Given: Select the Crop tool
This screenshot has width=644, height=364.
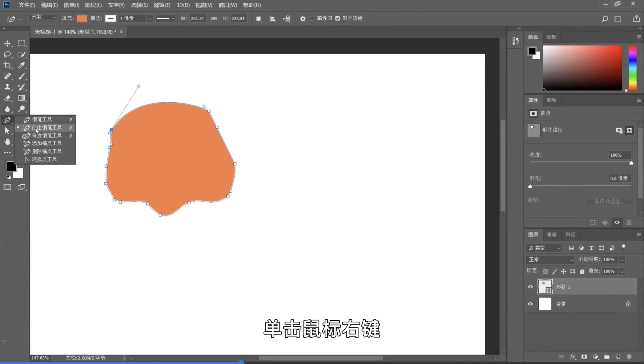Looking at the screenshot, I should tap(7, 65).
